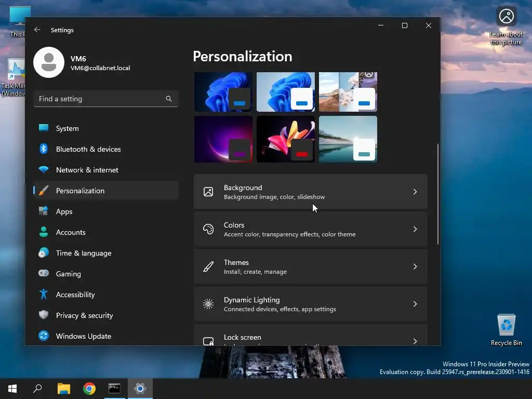Open the Task Manager desktop shortcut
Viewport: 532px width, 399px height.
click(13, 78)
